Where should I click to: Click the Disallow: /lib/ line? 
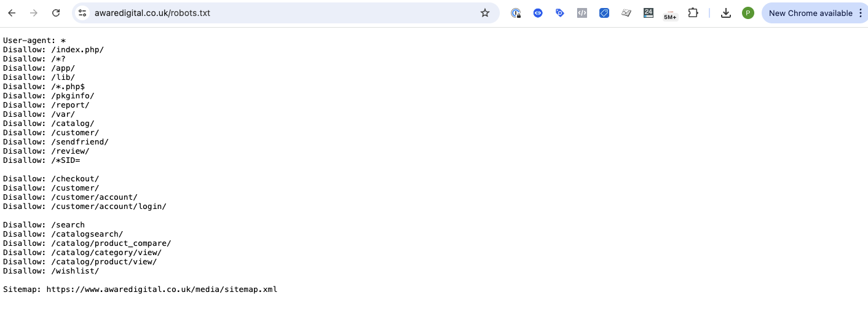click(x=39, y=77)
